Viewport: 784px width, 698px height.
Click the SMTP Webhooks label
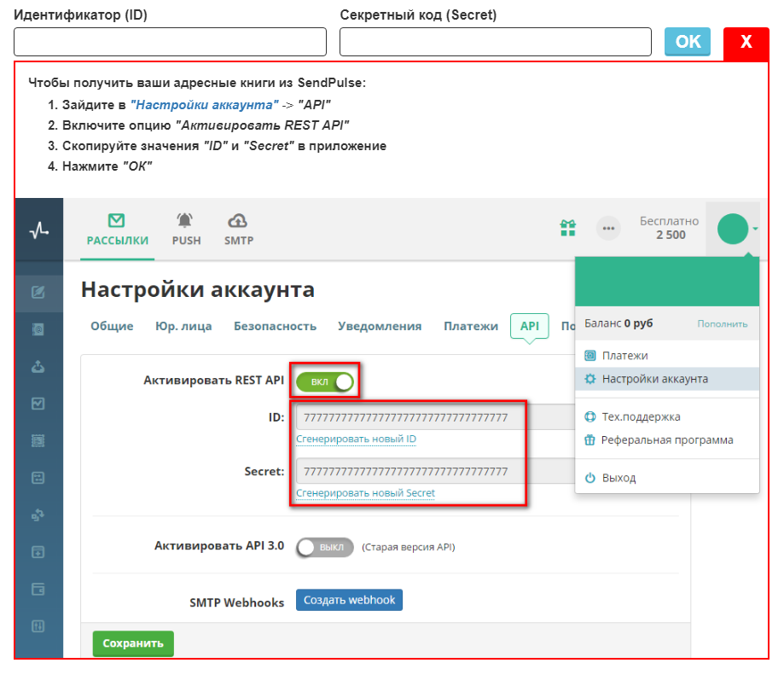tap(236, 602)
